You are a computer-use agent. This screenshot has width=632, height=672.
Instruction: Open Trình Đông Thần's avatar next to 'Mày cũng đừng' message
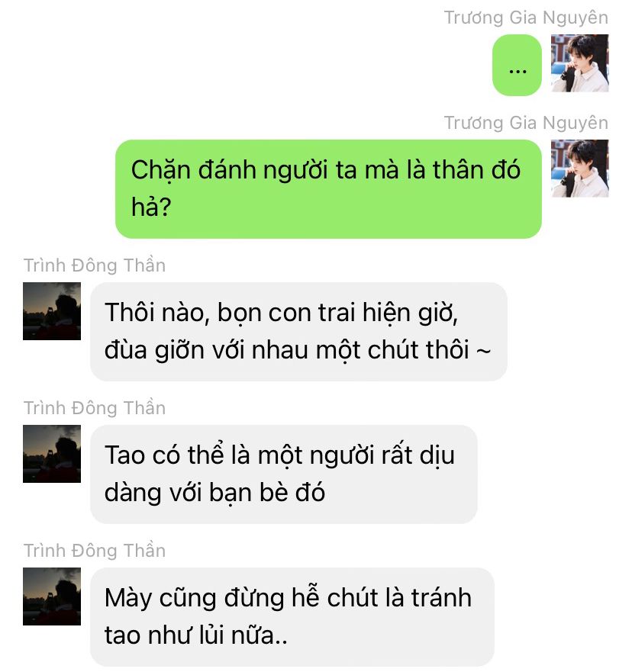[x=52, y=596]
